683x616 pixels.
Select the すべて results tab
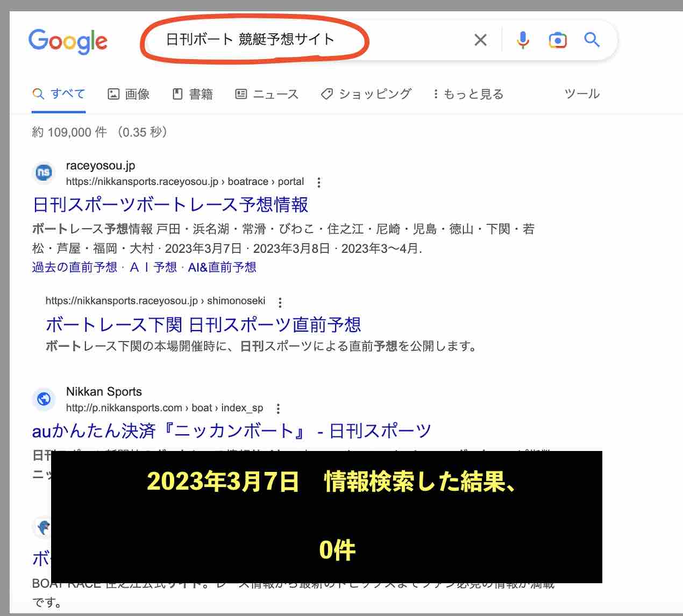(x=59, y=94)
